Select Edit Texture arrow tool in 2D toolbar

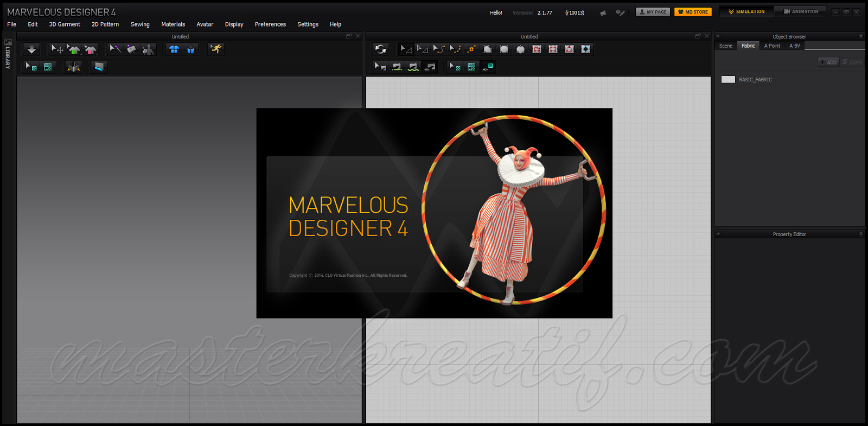click(455, 67)
